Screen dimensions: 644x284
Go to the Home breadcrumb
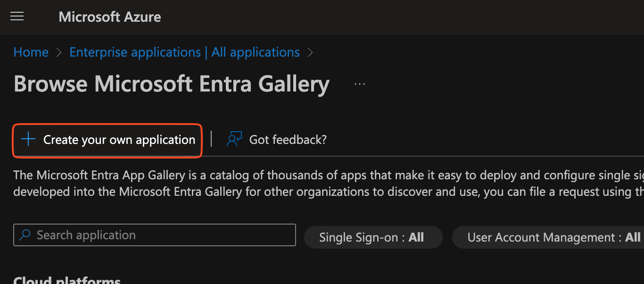click(x=31, y=52)
